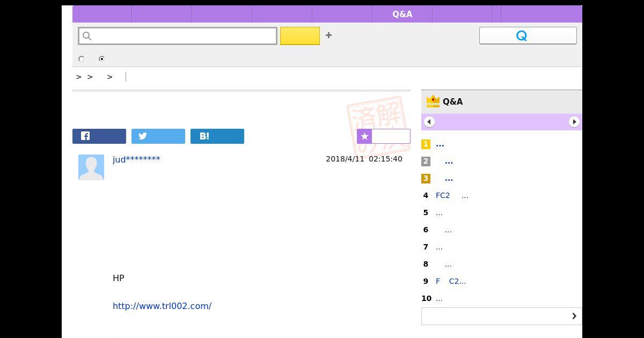The height and width of the screenshot is (338, 644).
Task: Open the gray user avatar of jud********
Action: pyautogui.click(x=91, y=167)
